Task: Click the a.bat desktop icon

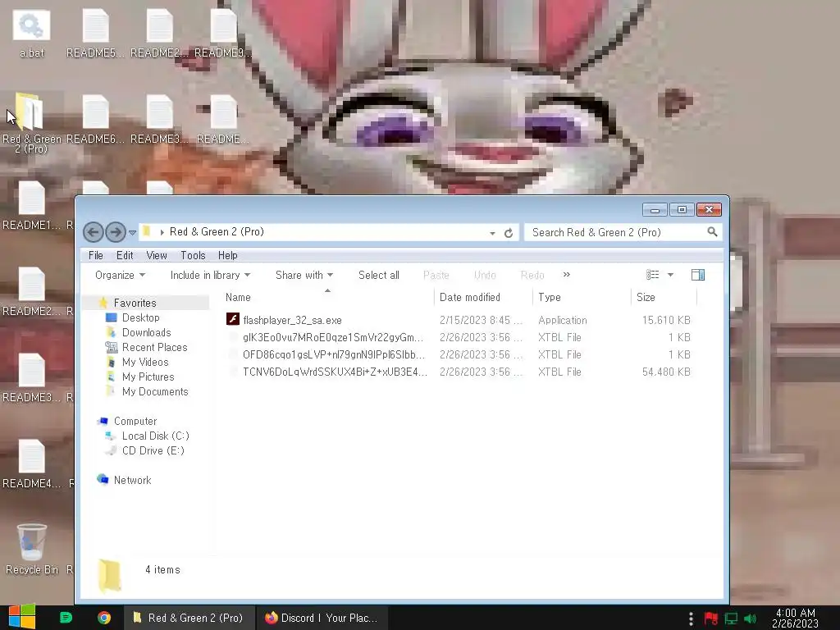Action: (x=32, y=34)
